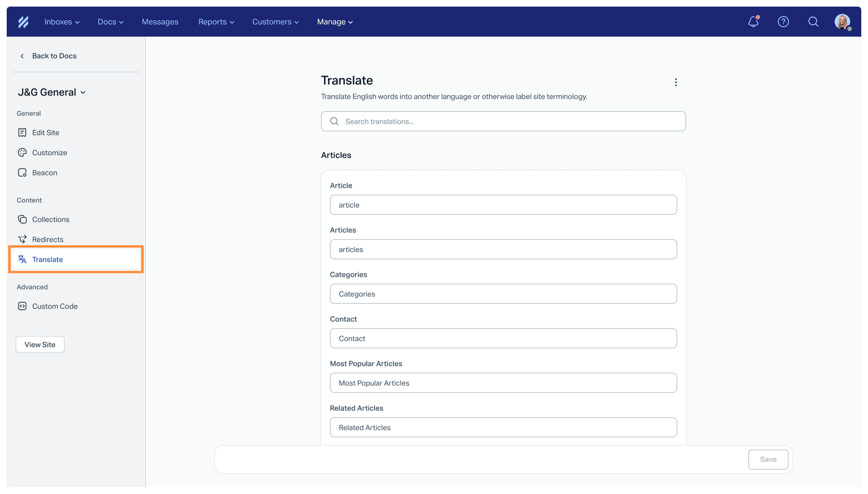Click the Redirects arrow icon
Image resolution: width=868 pixels, height=494 pixels.
22,239
